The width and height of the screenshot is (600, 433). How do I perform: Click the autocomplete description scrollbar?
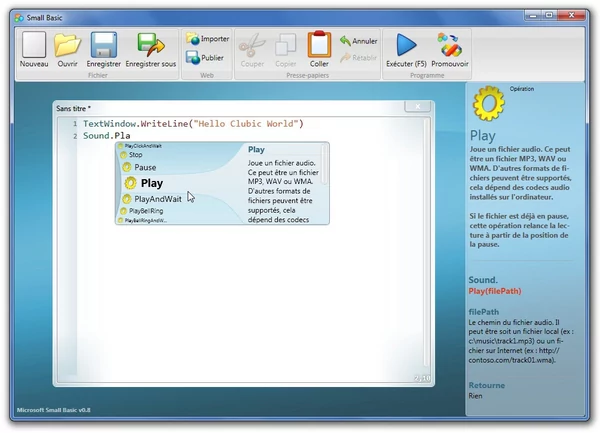coord(324,164)
